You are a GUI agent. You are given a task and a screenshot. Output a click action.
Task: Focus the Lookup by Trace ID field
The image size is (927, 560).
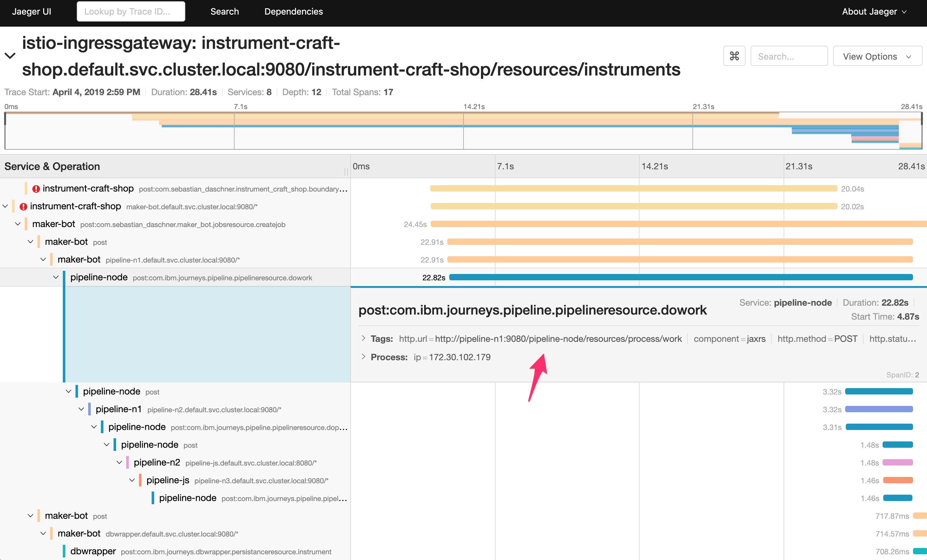pyautogui.click(x=131, y=11)
